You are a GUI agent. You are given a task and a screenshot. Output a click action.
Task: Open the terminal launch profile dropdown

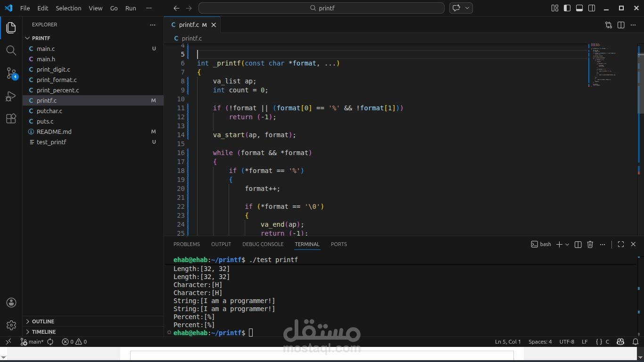[x=567, y=244]
